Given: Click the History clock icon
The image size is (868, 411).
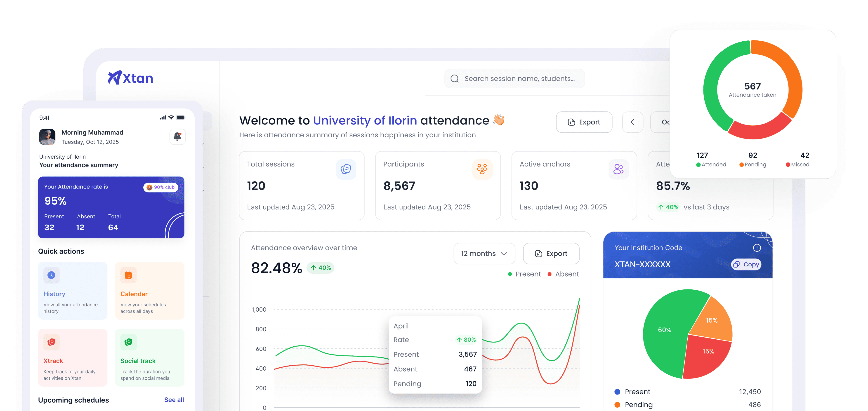Looking at the screenshot, I should click(51, 275).
